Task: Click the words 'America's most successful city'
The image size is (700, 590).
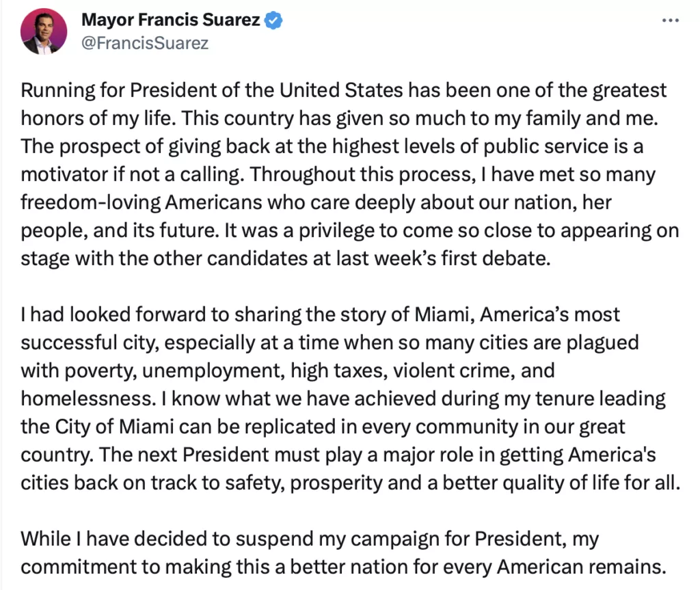Action: tap(320, 328)
